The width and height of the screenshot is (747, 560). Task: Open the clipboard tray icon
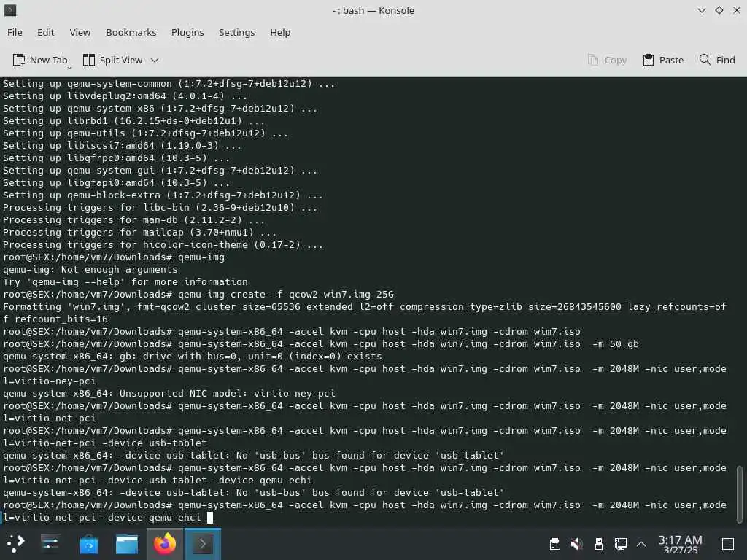pos(554,544)
